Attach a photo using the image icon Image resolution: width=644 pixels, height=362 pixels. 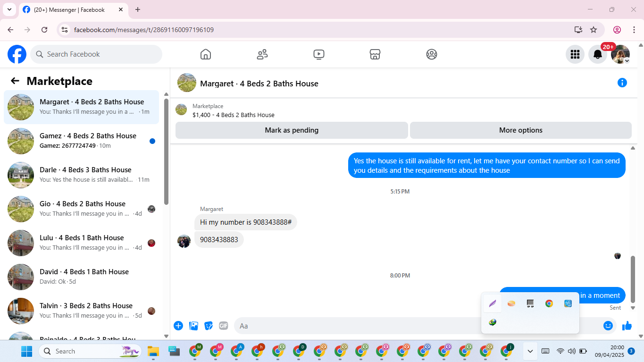193,326
